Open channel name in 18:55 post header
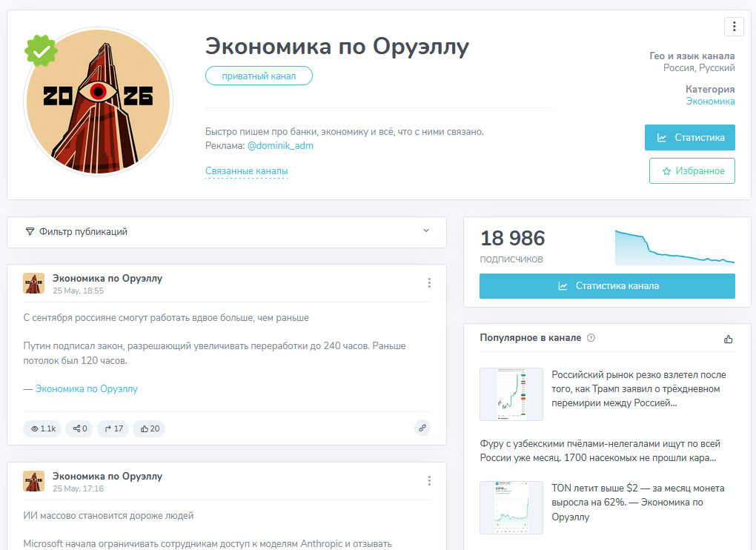This screenshot has height=550, width=756. [107, 278]
